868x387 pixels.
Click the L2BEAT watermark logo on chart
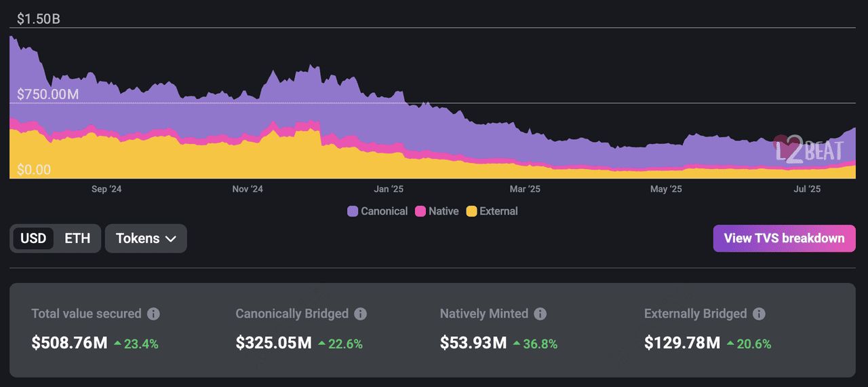click(x=808, y=149)
